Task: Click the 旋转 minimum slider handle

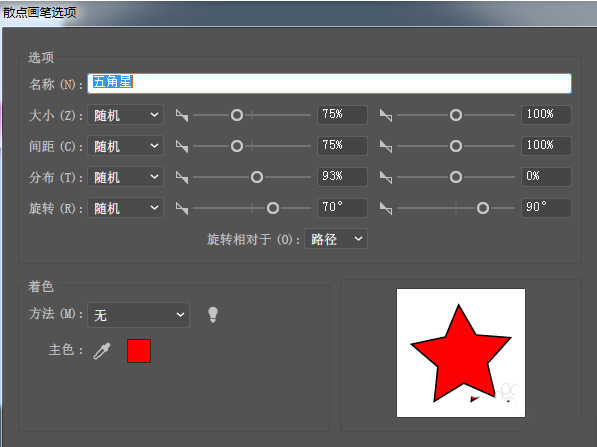Action: [x=273, y=208]
